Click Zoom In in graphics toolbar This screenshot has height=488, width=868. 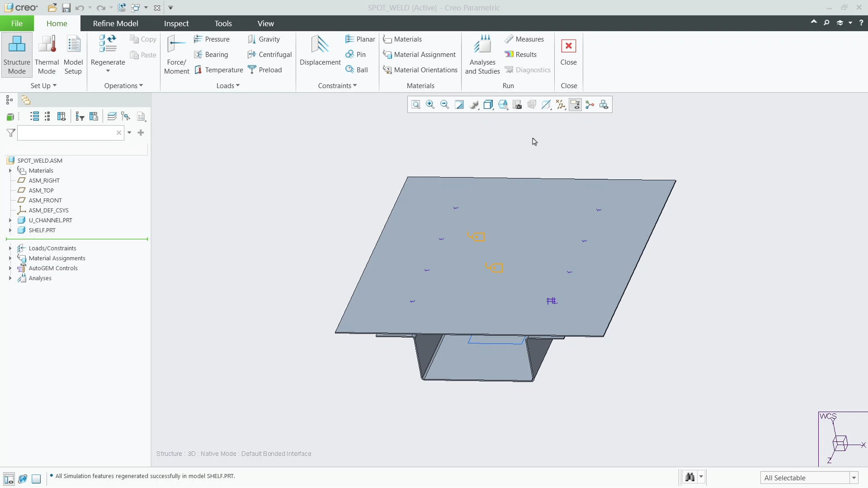430,105
